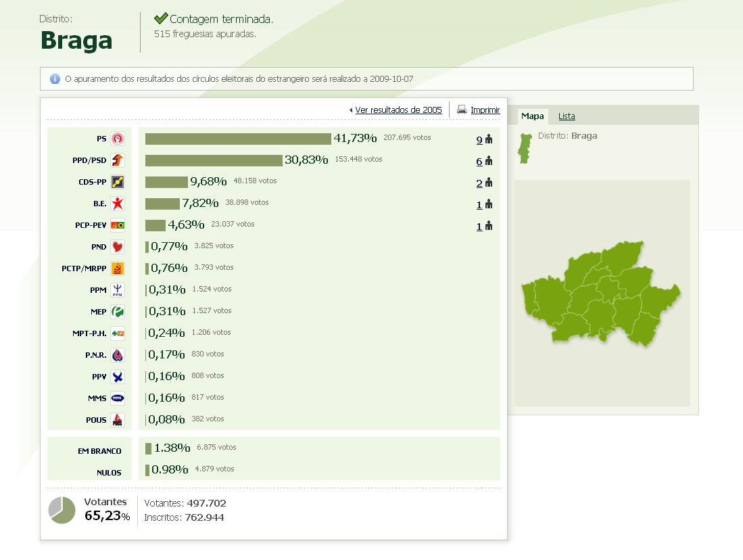The image size is (743, 560).
Task: Click the Imprimir print link
Action: tap(485, 110)
